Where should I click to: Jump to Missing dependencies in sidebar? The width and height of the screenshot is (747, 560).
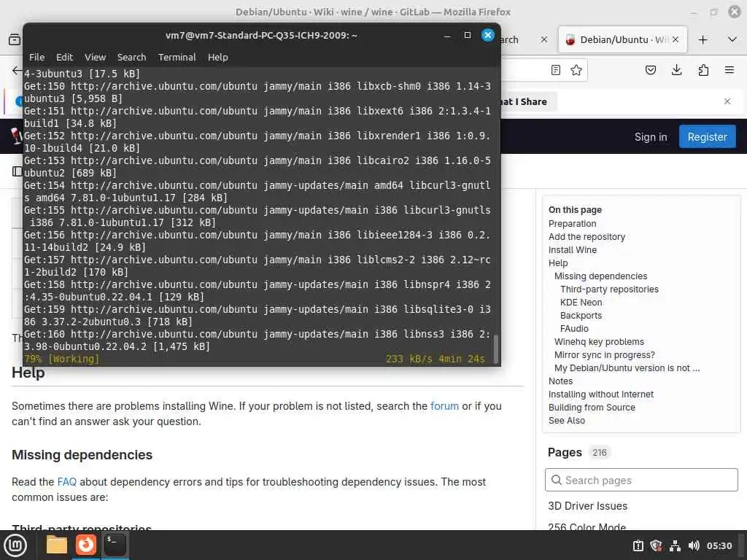click(x=600, y=276)
